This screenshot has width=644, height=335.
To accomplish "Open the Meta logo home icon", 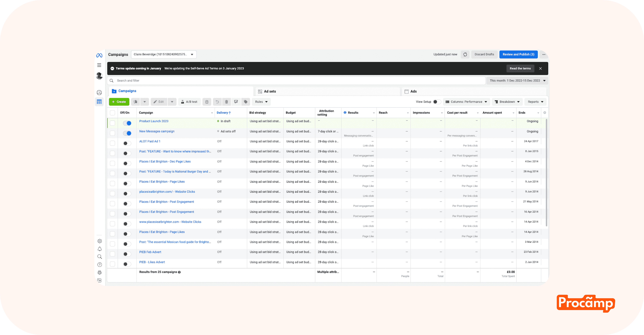I will click(x=99, y=55).
